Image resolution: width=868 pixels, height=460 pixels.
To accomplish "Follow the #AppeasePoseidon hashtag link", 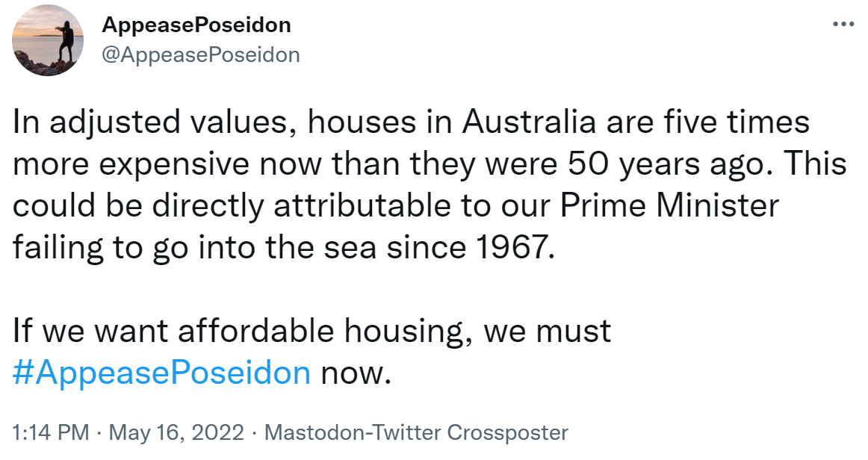I will tap(161, 373).
